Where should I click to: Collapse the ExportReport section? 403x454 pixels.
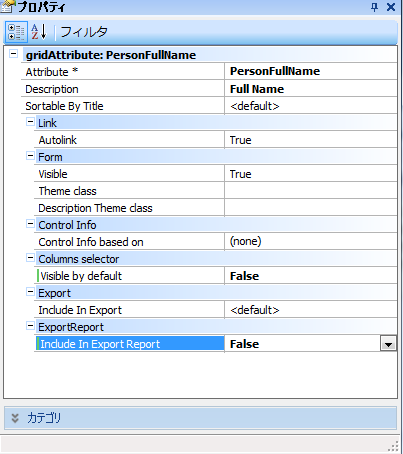pyautogui.click(x=30, y=326)
